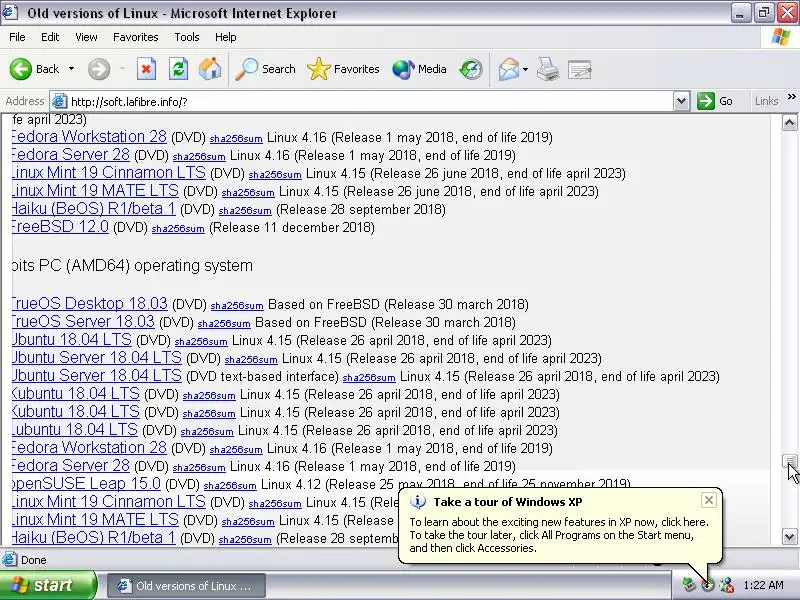Click sha256sum link beside TrueOS Desktop 18.03
Screen dimensions: 800x600
237,306
